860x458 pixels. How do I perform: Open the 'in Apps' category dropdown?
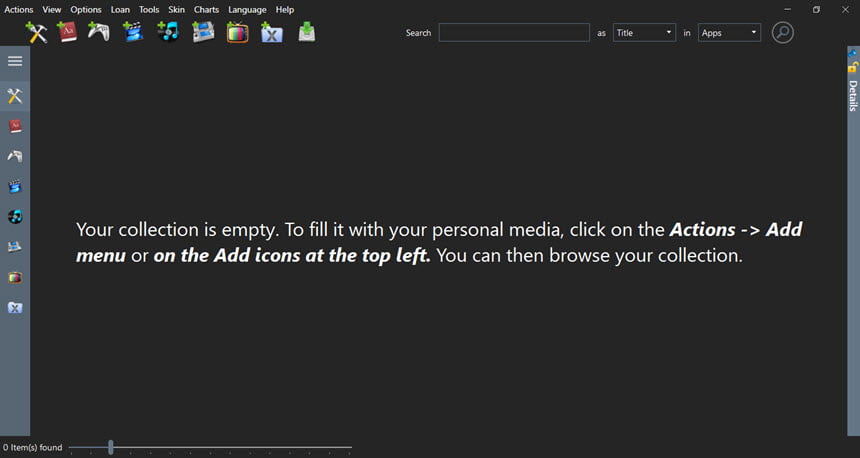pos(729,32)
